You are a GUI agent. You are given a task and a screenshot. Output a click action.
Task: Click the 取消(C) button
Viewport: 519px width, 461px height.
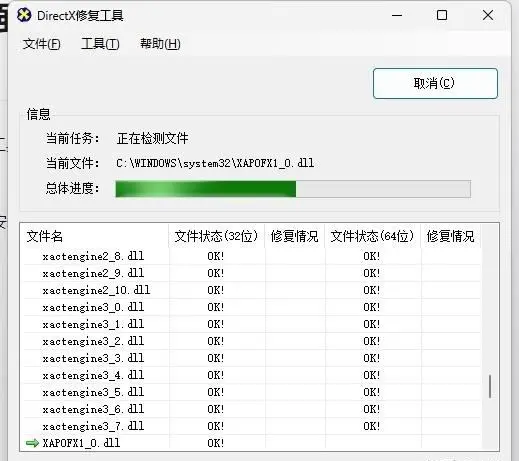[435, 83]
